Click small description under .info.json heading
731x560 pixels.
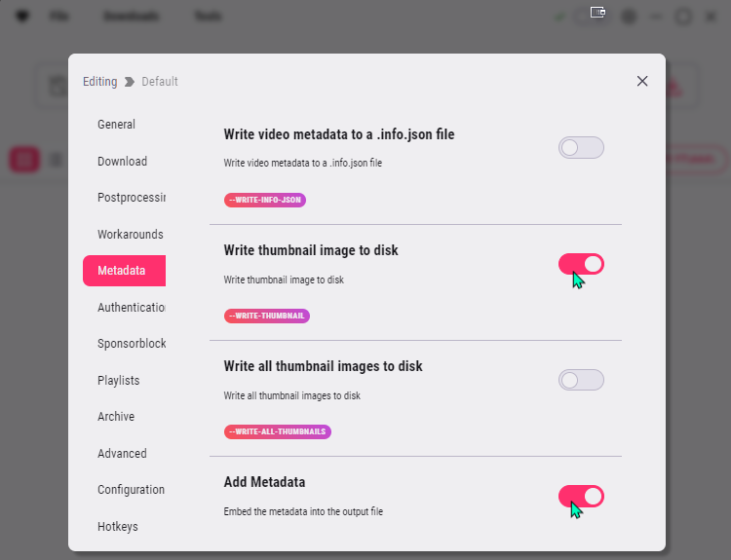click(x=302, y=163)
